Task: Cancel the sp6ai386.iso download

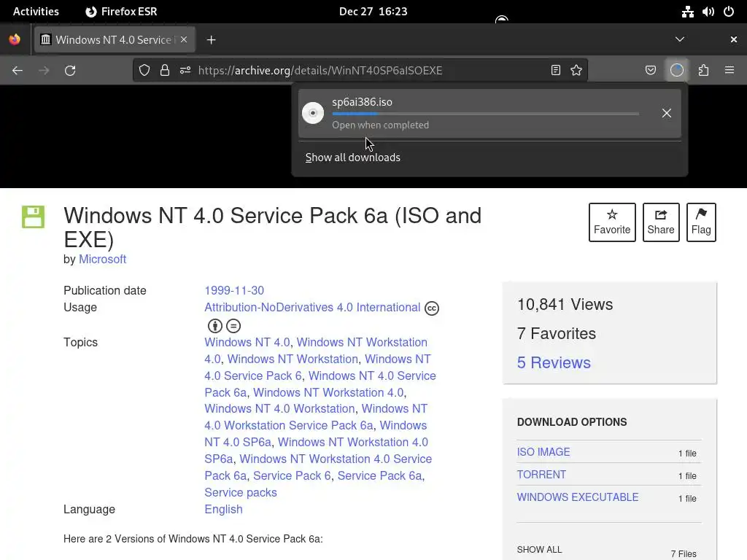Action: [x=667, y=113]
